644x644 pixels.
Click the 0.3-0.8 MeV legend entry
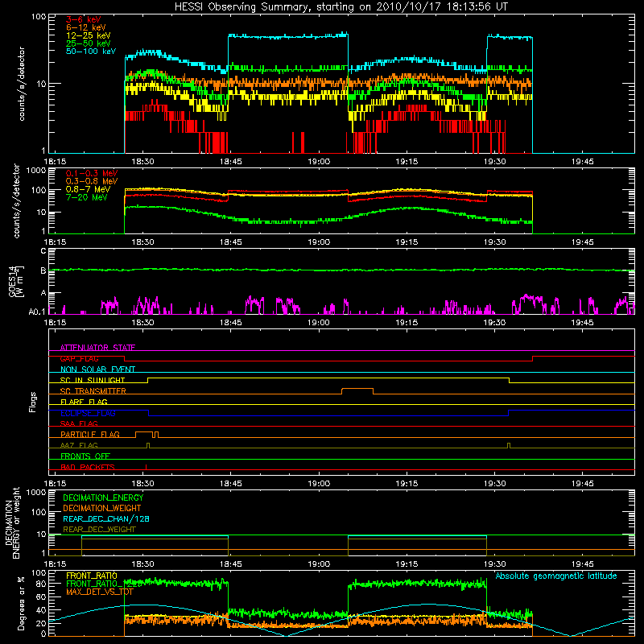pyautogui.click(x=92, y=181)
